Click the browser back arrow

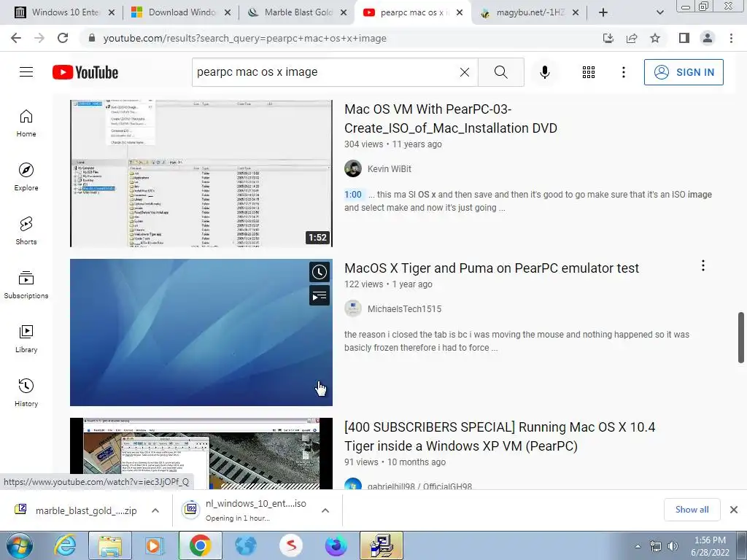pyautogui.click(x=16, y=38)
